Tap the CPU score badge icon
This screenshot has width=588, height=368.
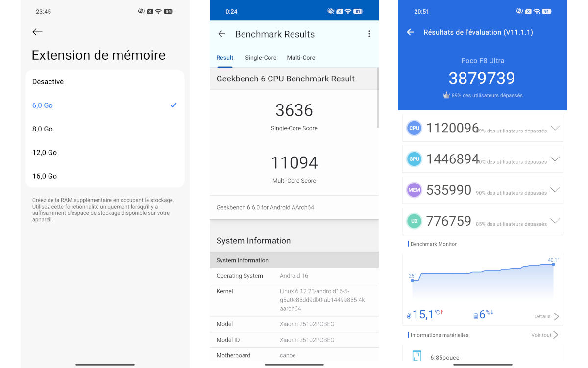click(x=414, y=128)
